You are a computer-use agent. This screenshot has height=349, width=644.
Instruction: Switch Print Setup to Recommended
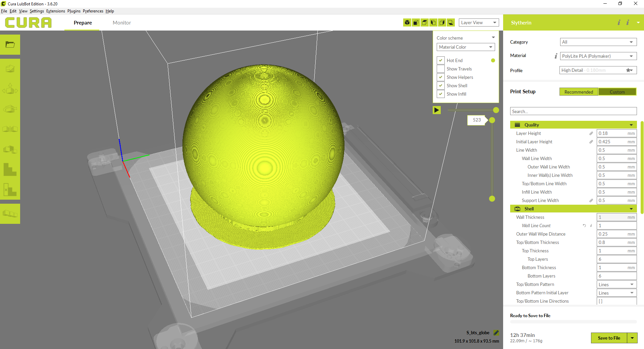click(579, 92)
